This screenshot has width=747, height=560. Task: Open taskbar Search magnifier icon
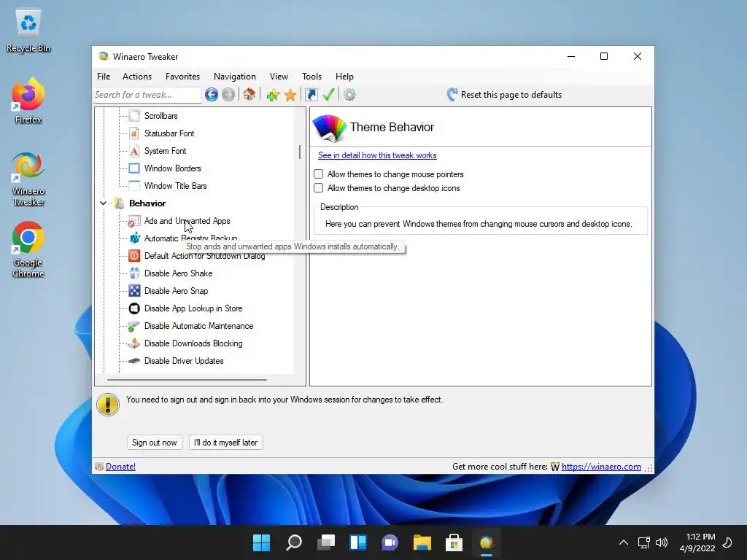(x=293, y=542)
